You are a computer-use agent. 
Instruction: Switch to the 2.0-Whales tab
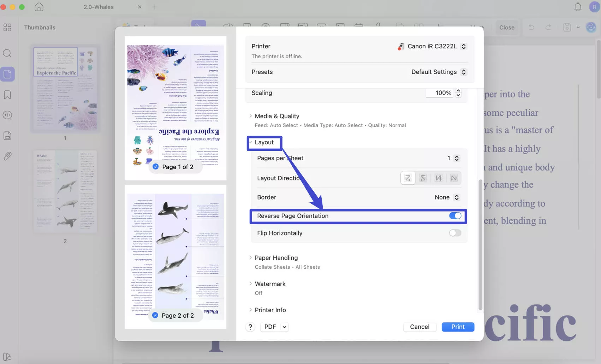[x=98, y=7]
